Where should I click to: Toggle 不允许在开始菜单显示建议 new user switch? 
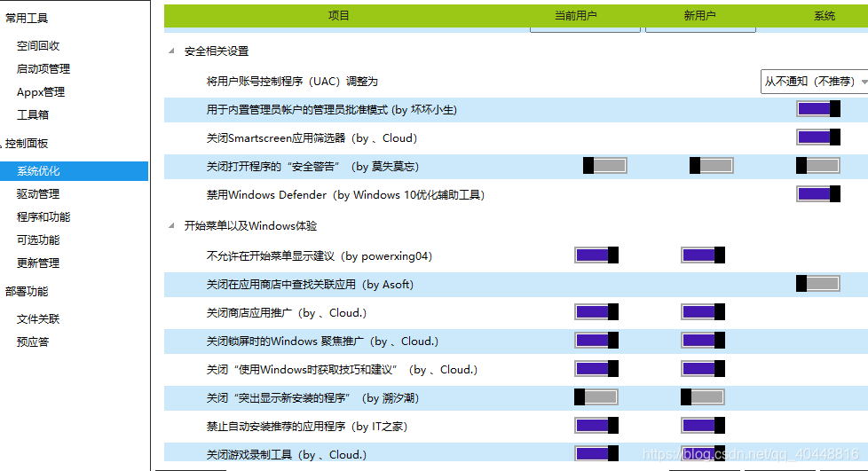pos(703,255)
